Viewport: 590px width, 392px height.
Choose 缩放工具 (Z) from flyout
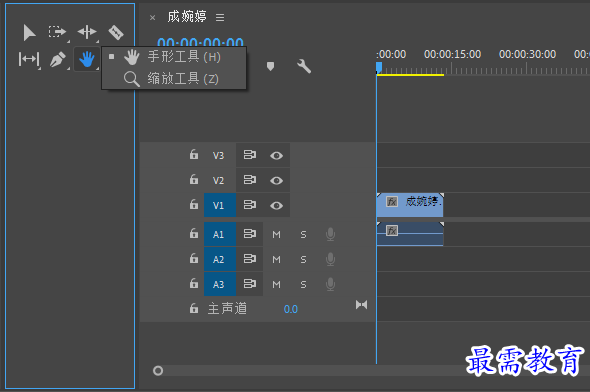tap(174, 79)
